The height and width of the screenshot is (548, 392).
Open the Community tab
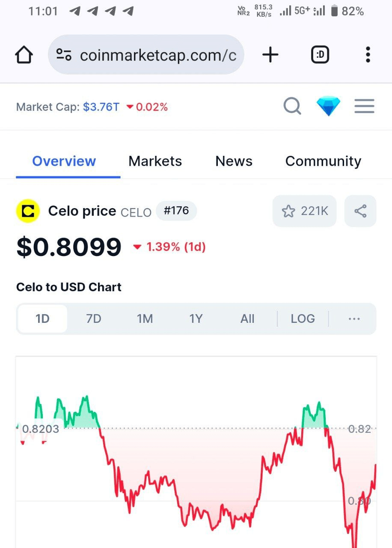(323, 161)
